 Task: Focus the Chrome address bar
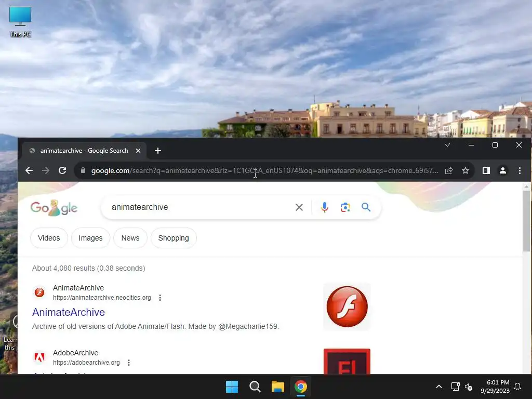pyautogui.click(x=264, y=170)
